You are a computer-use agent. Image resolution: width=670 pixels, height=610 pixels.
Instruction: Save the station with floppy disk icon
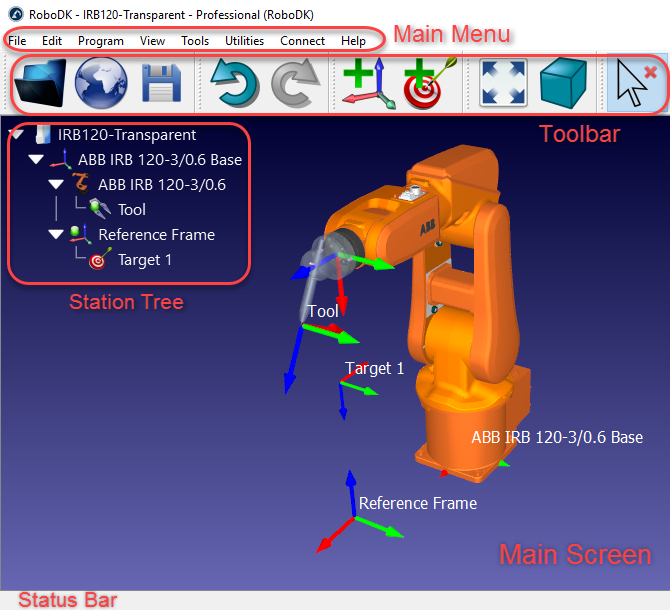(x=160, y=84)
